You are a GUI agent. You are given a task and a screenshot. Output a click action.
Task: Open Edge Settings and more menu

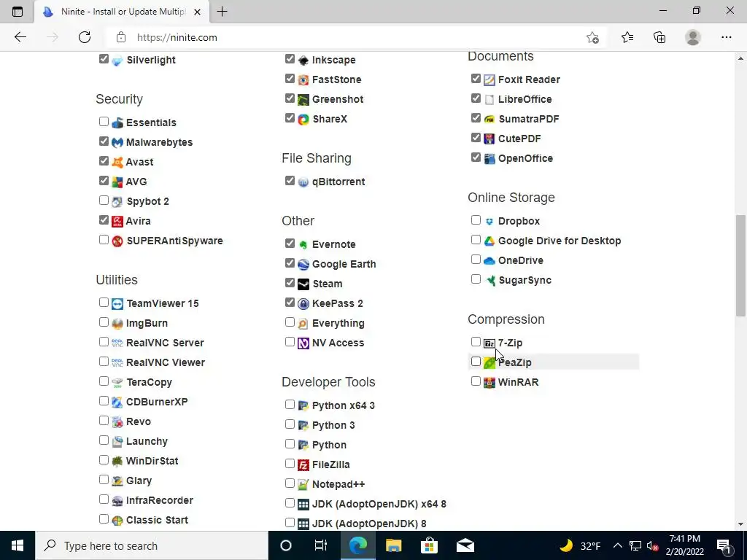(x=726, y=37)
